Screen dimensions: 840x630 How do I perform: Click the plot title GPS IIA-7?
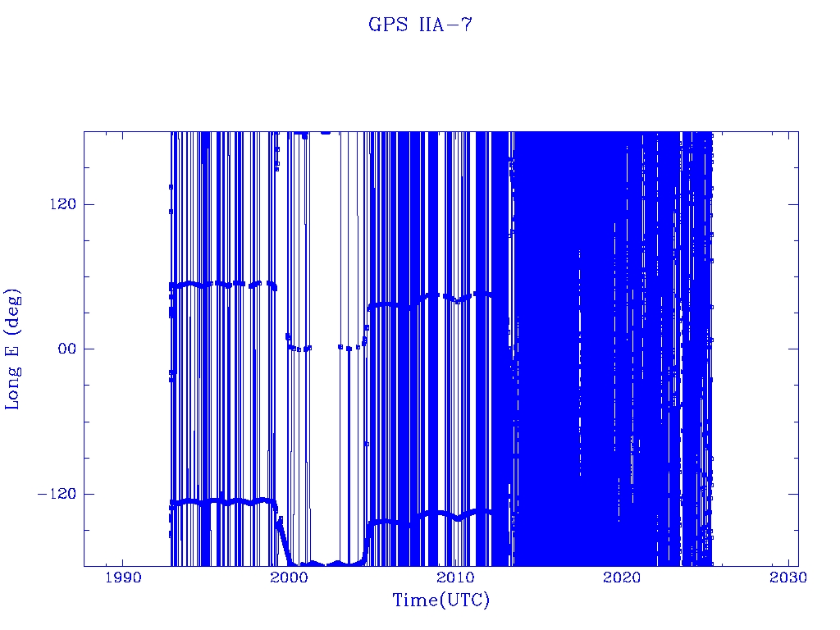coord(421,25)
